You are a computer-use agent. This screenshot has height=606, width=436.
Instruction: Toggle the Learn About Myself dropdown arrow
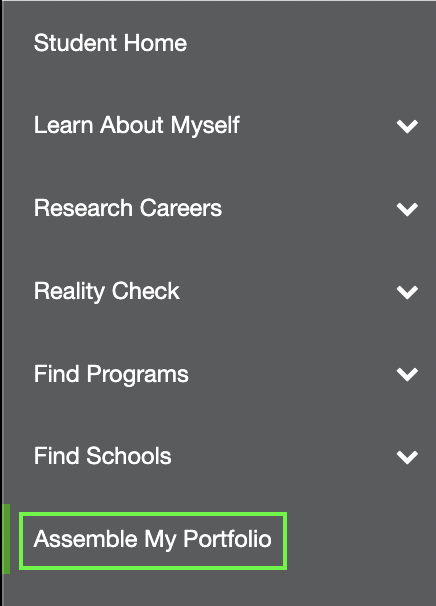(x=407, y=126)
